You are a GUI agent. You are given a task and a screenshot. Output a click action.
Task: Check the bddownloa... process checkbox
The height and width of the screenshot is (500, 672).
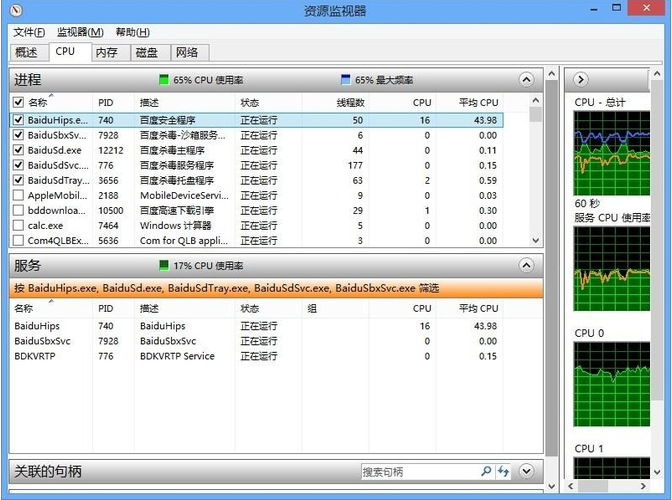[18, 210]
